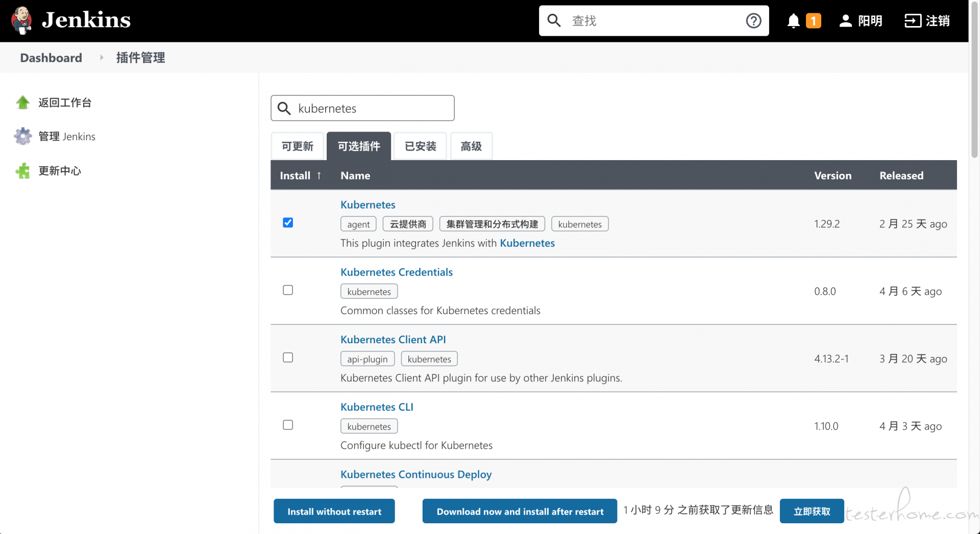The height and width of the screenshot is (534, 980).
Task: Click the breadcrumb arrow after Dashboard
Action: coord(102,58)
